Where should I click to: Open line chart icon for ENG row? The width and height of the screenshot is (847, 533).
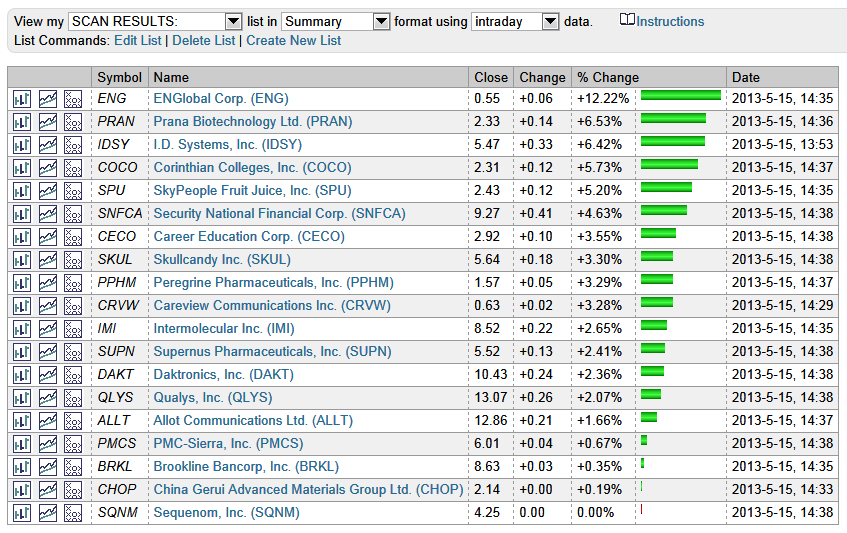click(x=48, y=99)
